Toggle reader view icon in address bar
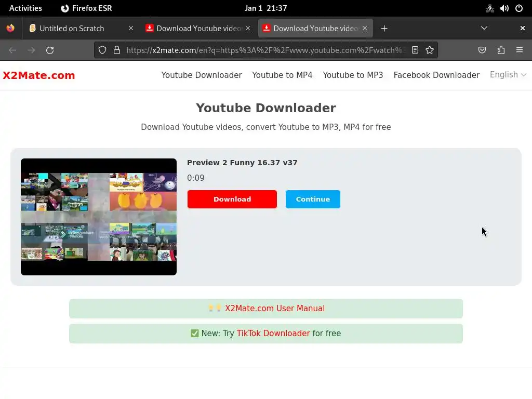 [415, 50]
